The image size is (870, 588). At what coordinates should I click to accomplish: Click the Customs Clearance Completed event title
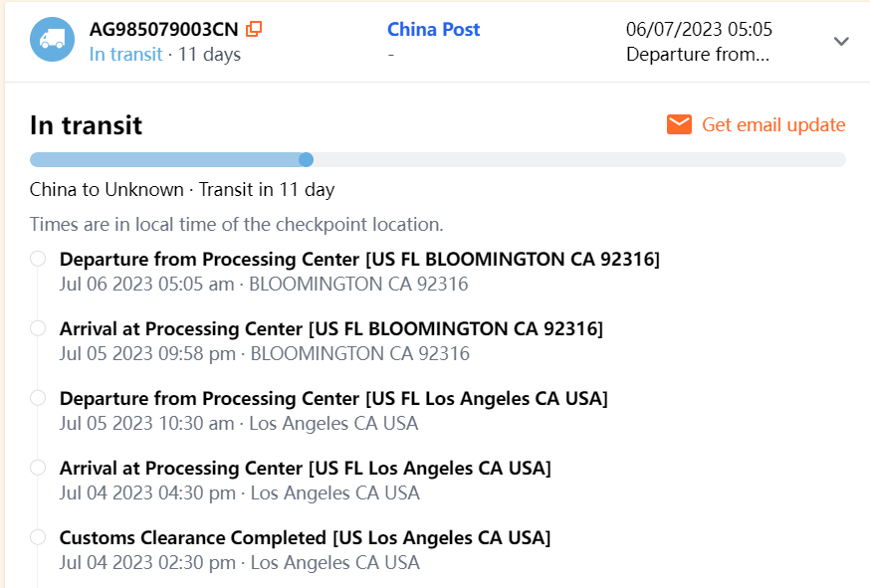click(305, 537)
